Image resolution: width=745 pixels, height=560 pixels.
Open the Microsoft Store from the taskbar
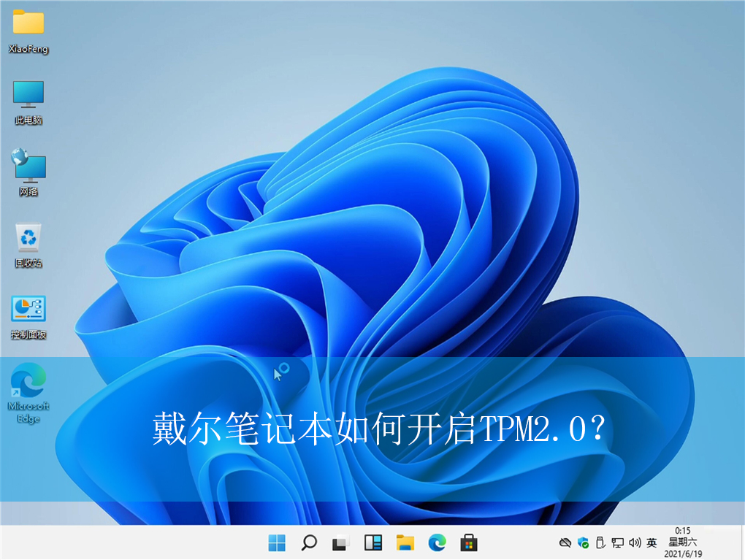coord(467,542)
